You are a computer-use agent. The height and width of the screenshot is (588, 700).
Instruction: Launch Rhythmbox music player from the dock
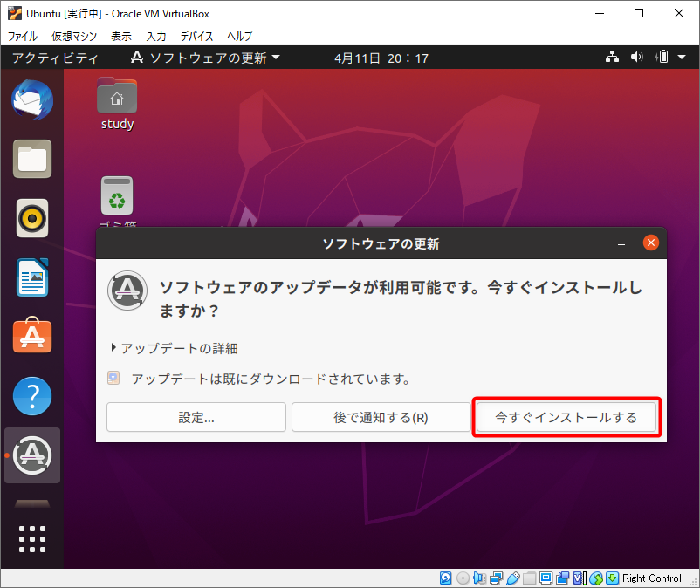[32, 218]
